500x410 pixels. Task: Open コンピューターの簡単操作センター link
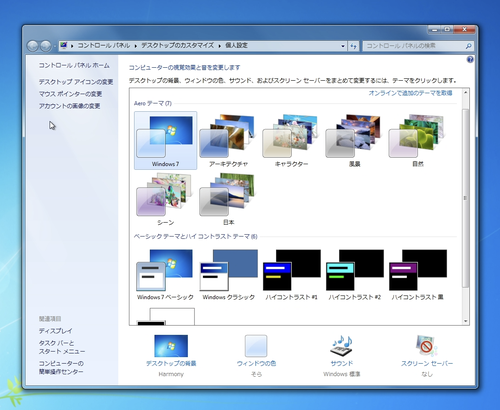(61, 367)
